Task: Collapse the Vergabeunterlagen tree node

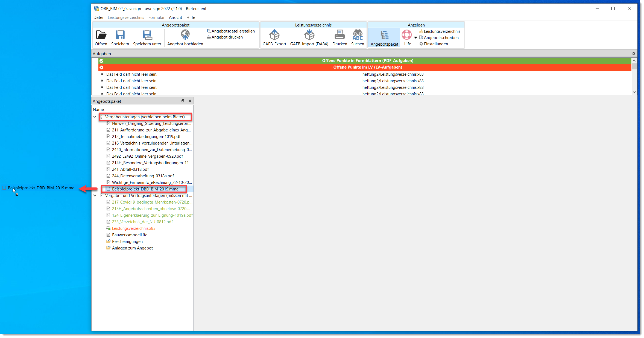Action: click(x=95, y=117)
